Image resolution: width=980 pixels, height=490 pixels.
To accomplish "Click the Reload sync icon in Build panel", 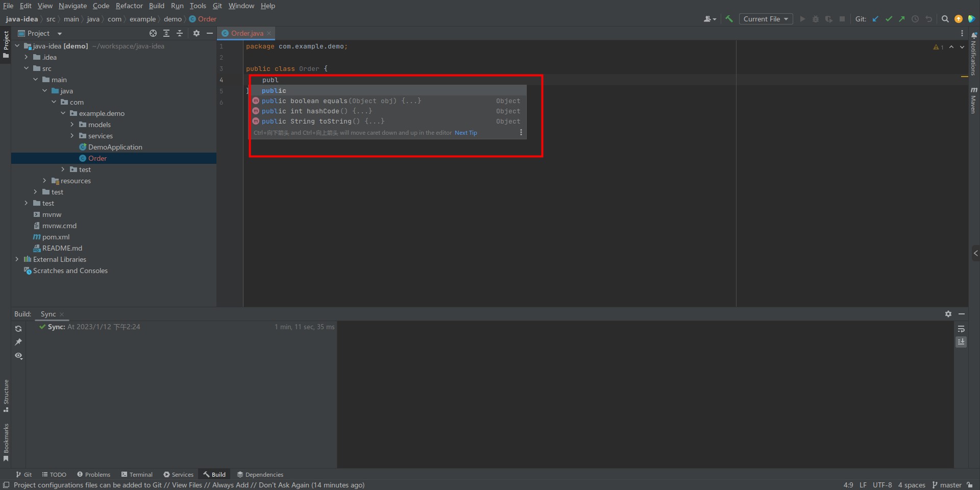I will click(x=18, y=329).
